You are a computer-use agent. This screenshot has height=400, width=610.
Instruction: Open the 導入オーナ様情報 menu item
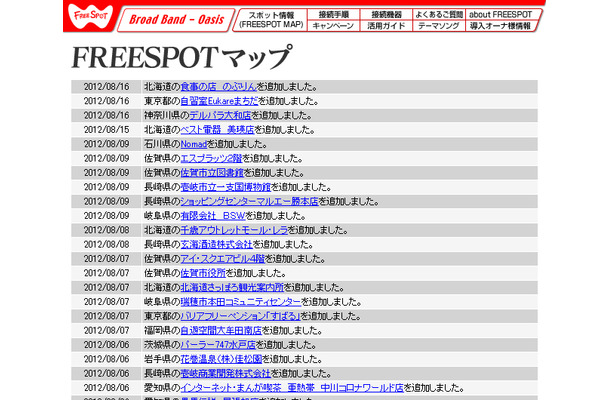(500, 26)
